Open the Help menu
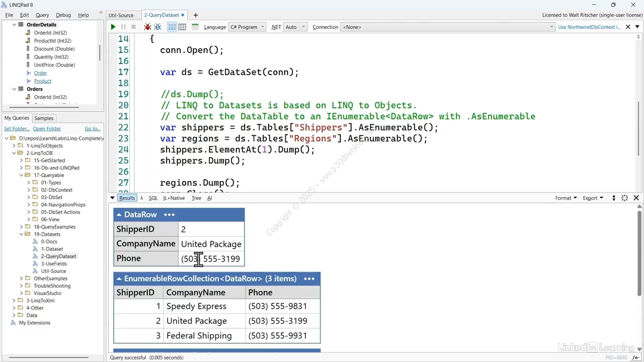Image resolution: width=644 pixels, height=362 pixels. (84, 15)
